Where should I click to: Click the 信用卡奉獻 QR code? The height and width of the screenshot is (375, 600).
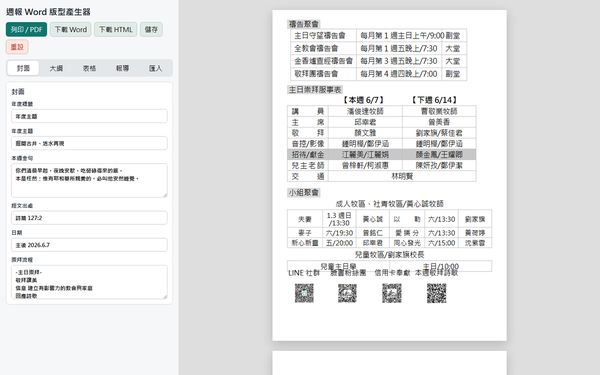click(392, 293)
